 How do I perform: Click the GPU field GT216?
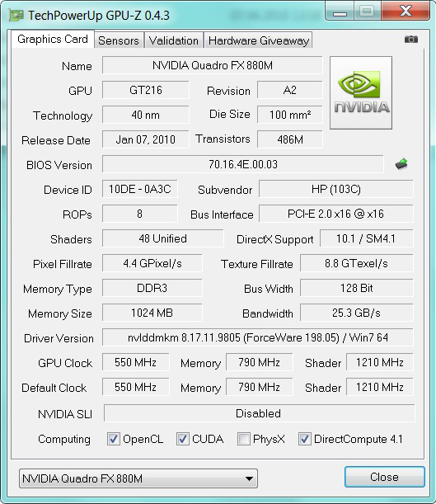(x=146, y=90)
